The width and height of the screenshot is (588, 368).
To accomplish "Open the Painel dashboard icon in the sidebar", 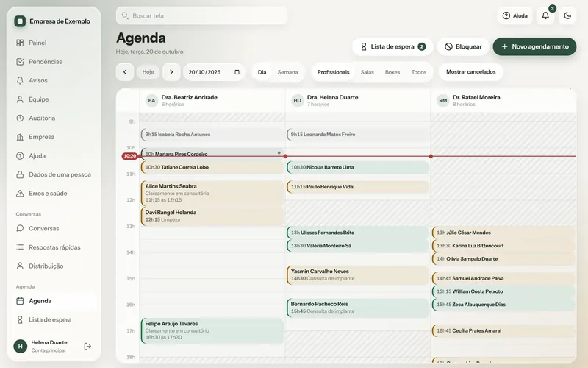I will pyautogui.click(x=20, y=43).
